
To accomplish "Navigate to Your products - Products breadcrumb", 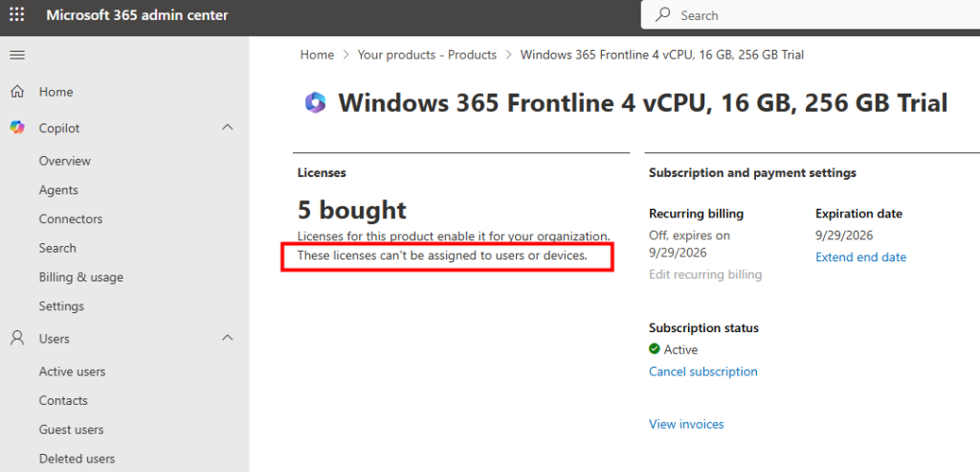I will [427, 55].
